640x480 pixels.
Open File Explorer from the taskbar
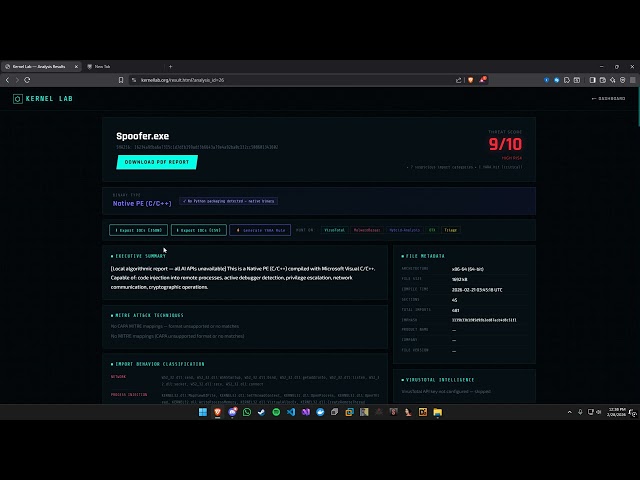(438, 412)
